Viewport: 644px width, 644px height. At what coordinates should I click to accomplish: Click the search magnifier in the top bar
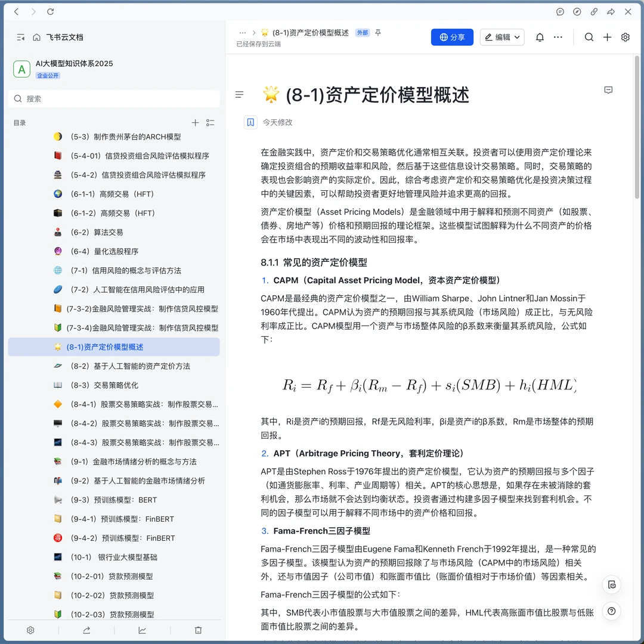pos(589,37)
